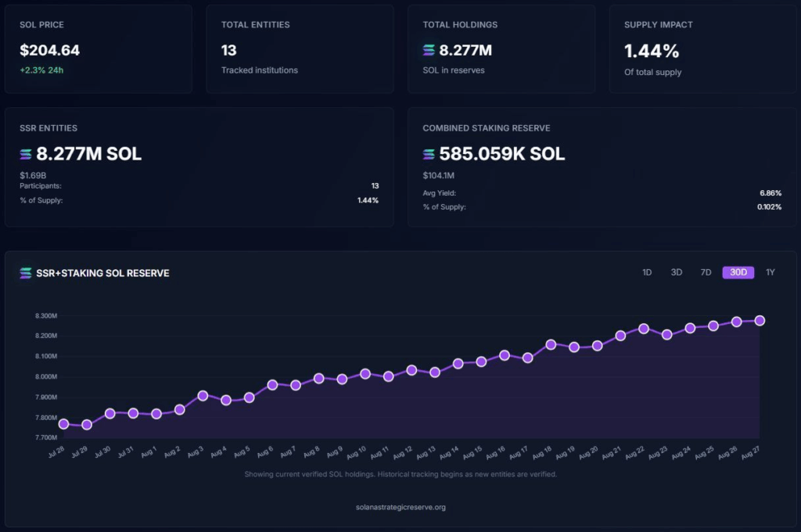This screenshot has width=801, height=532.
Task: Click the +2.3% 24h price change
Action: [41, 70]
